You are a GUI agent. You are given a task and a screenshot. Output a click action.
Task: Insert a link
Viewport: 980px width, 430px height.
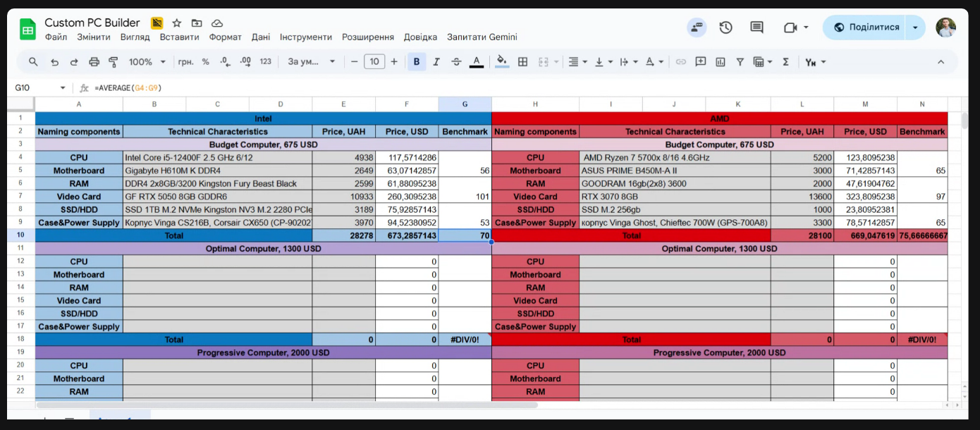click(x=680, y=62)
